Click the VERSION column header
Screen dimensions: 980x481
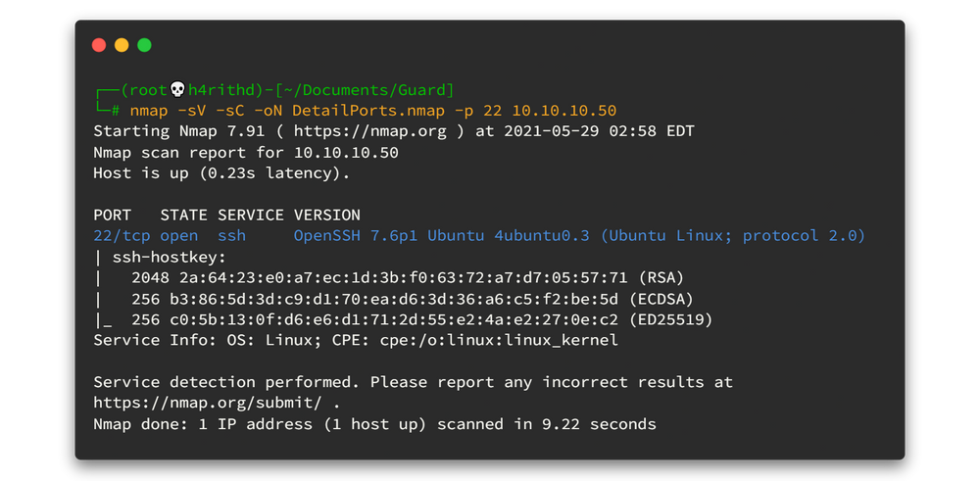click(x=327, y=215)
